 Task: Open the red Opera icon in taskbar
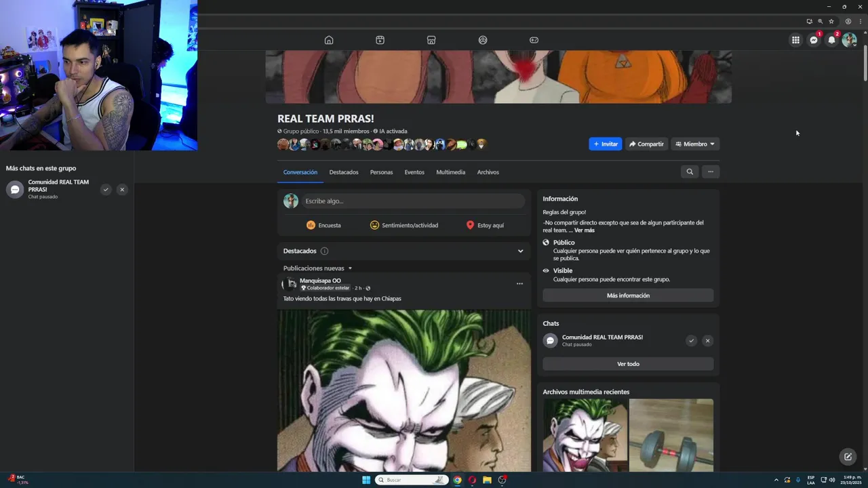pos(472,480)
